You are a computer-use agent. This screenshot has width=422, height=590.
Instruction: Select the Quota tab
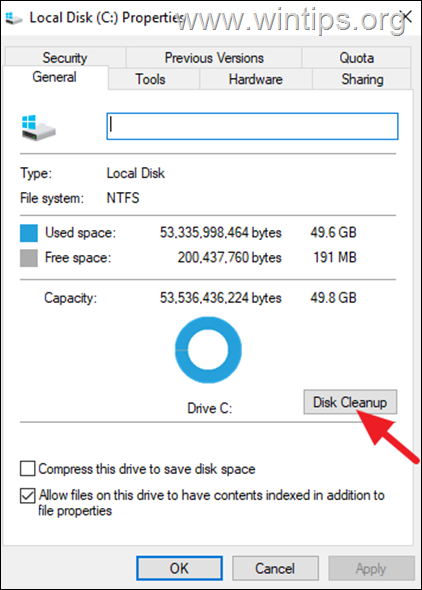click(x=356, y=58)
